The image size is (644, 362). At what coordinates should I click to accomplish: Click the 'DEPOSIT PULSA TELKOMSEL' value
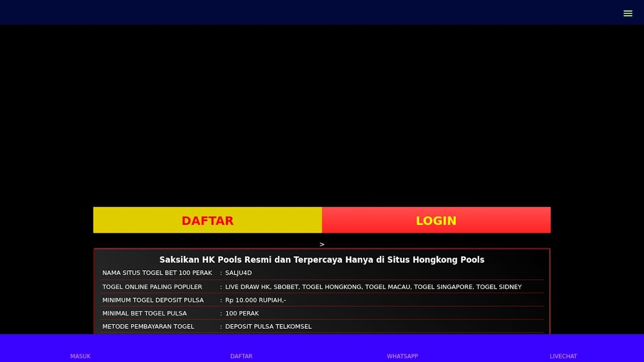pyautogui.click(x=268, y=327)
